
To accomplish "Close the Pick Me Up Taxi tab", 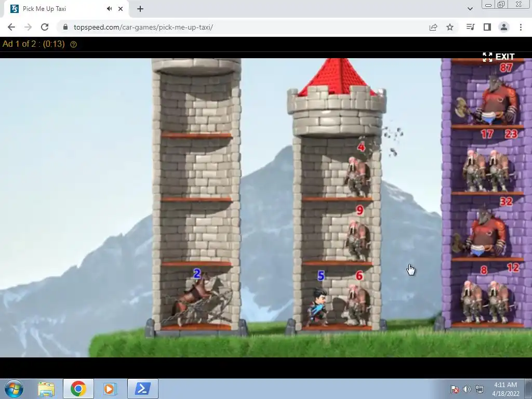I will pos(121,9).
